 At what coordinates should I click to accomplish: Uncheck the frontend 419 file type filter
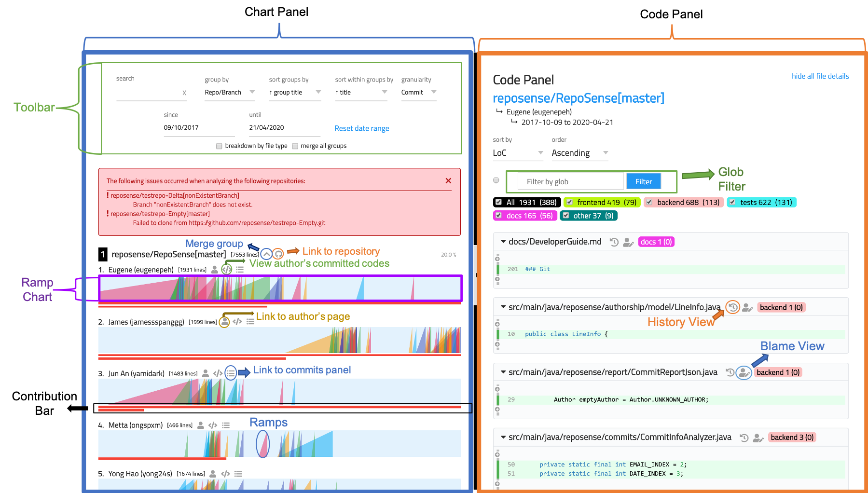tap(569, 202)
